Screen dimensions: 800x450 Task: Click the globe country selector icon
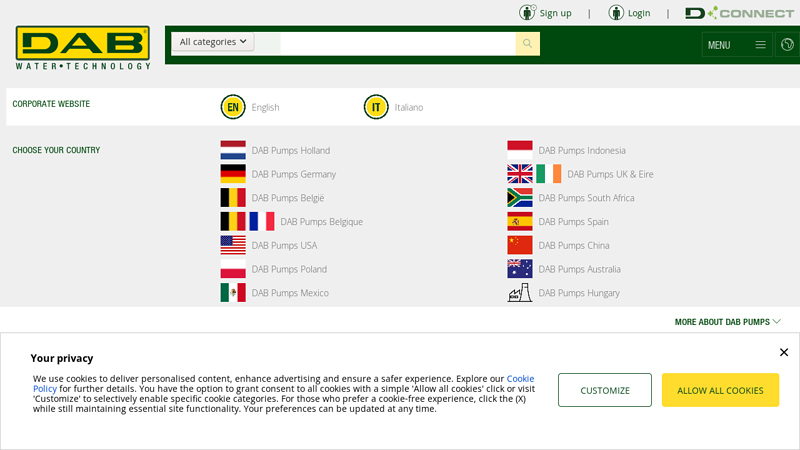(x=787, y=45)
